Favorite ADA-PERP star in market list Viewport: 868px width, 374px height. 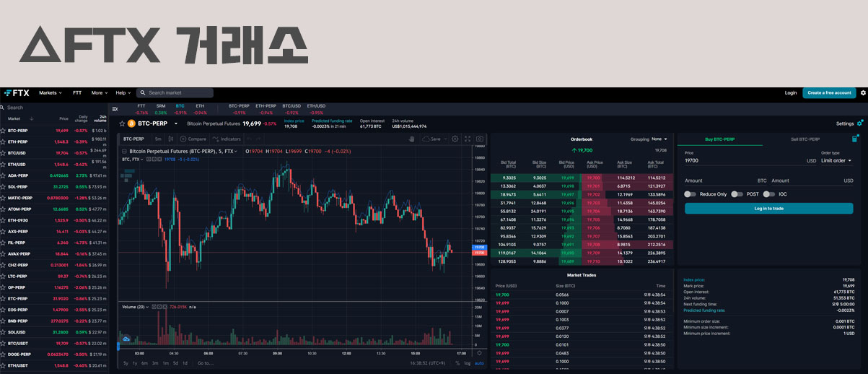click(3, 175)
